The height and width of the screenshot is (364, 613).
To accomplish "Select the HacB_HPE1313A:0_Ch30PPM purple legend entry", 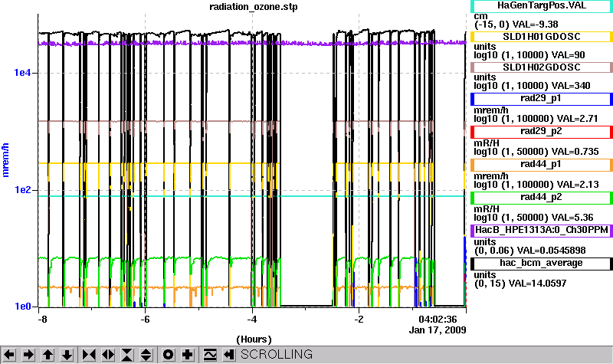I will click(x=542, y=231).
